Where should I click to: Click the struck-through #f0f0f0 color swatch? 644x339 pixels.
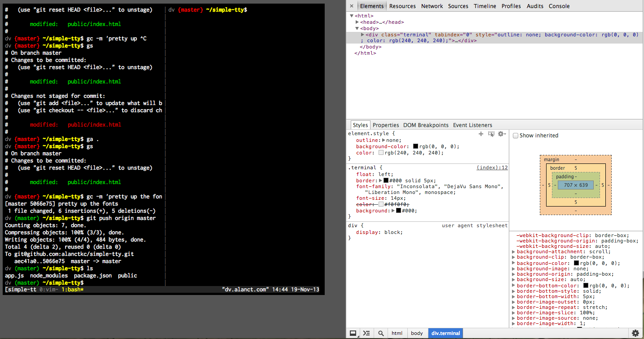coord(381,204)
